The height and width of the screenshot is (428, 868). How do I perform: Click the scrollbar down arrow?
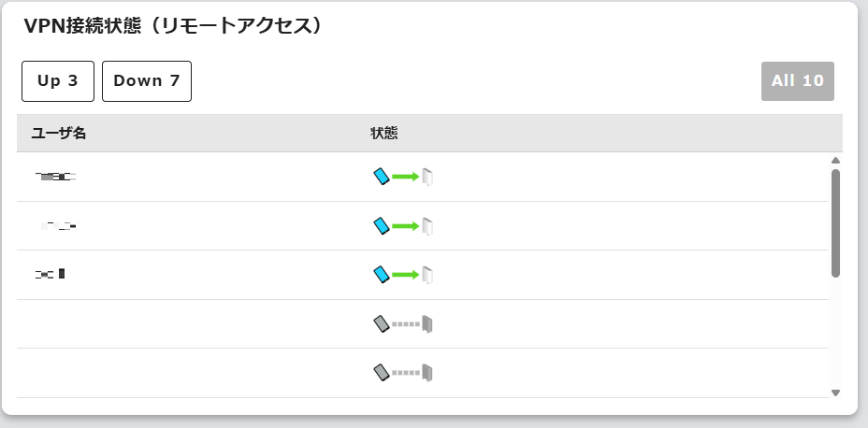pos(835,392)
